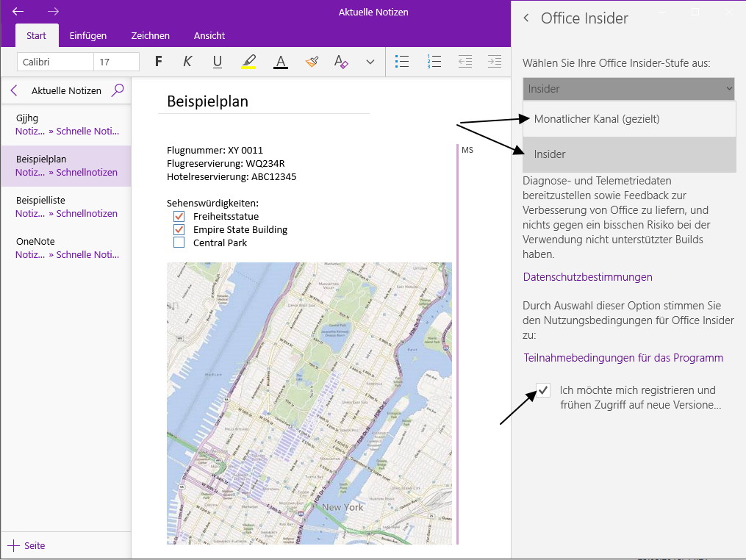Uncheck the Empire State Building checkbox
This screenshot has width=746, height=560.
pyautogui.click(x=179, y=229)
